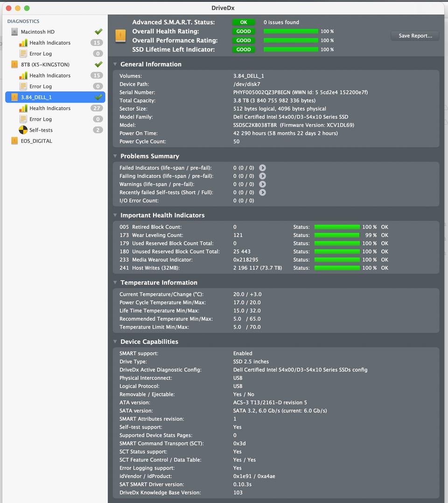Image resolution: width=448 pixels, height=503 pixels.
Task: Open details arrow for Warnings row
Action: point(263,184)
